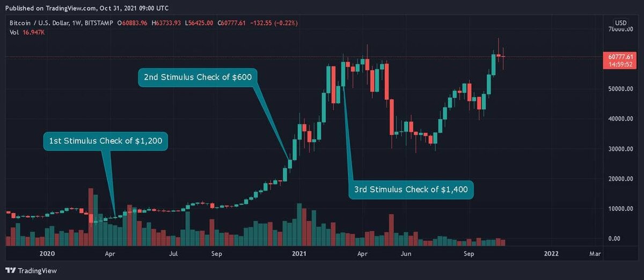The width and height of the screenshot is (644, 280).
Task: Click the 2022 label on time axis
Action: tap(551, 253)
